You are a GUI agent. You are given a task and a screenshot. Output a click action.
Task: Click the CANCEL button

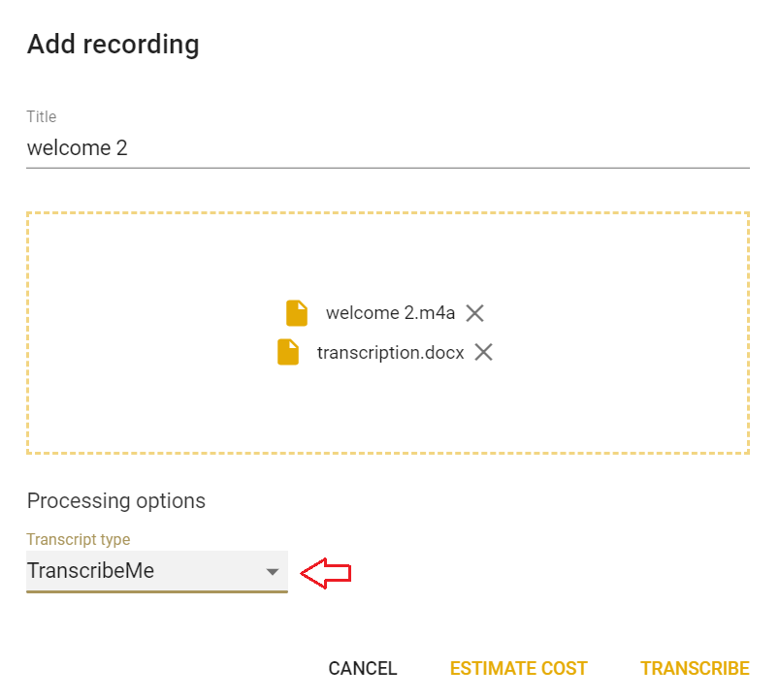[363, 668]
